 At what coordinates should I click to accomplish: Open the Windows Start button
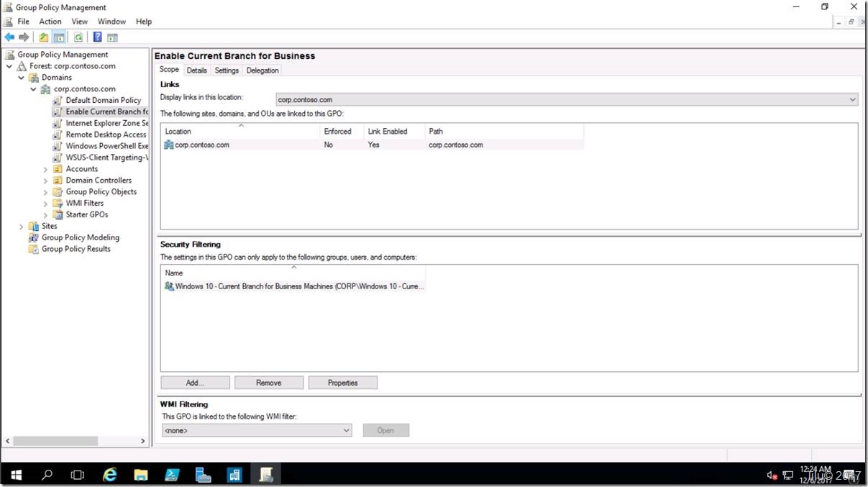point(16,475)
